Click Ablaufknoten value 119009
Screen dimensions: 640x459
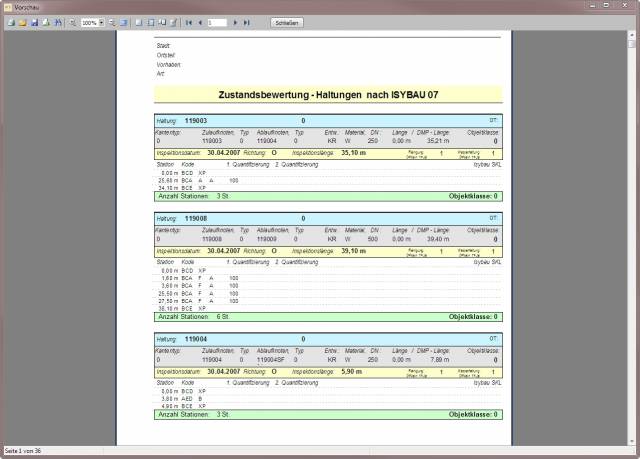(x=267, y=239)
